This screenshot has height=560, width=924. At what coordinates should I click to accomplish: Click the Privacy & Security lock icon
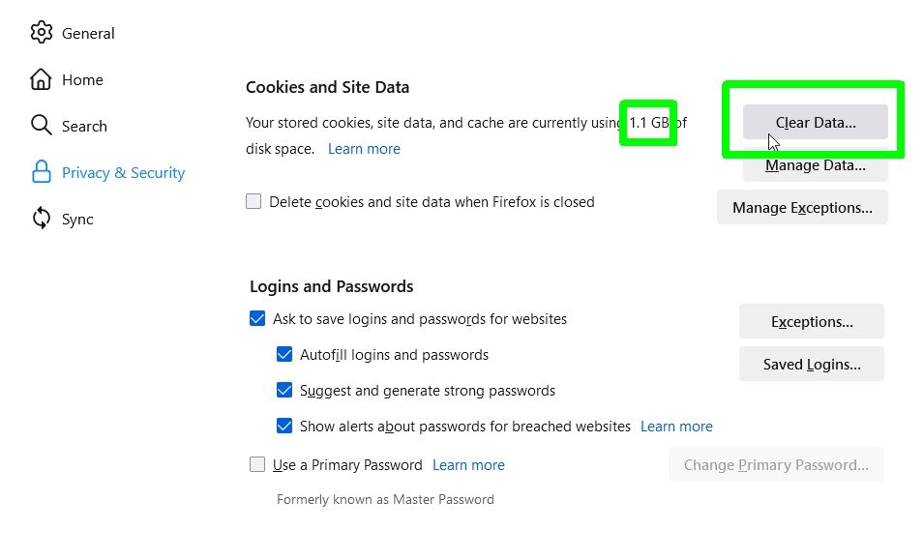coord(43,171)
